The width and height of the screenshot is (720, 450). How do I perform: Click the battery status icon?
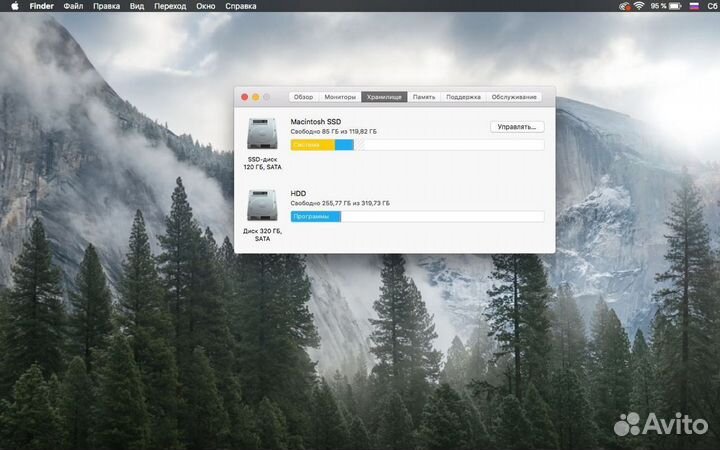[x=675, y=6]
